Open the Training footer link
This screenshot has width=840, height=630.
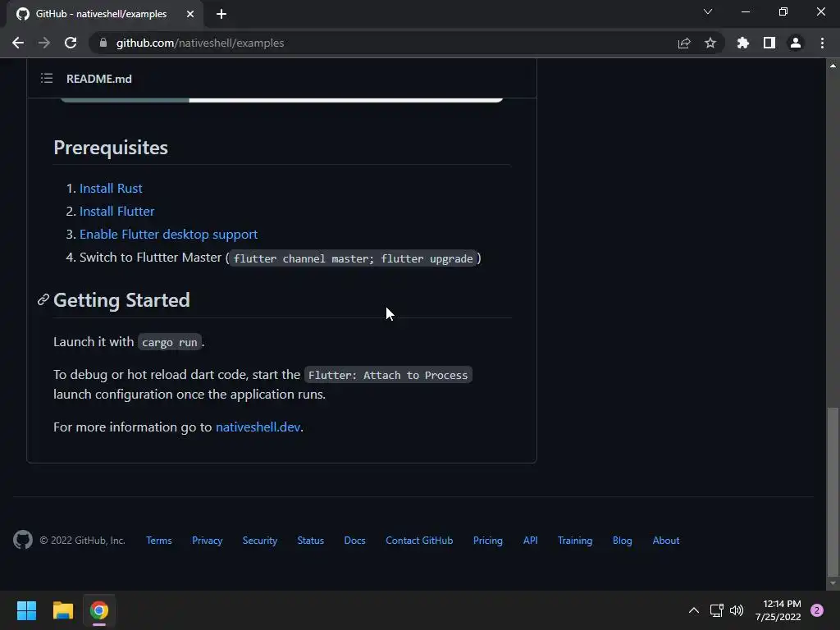(x=575, y=541)
